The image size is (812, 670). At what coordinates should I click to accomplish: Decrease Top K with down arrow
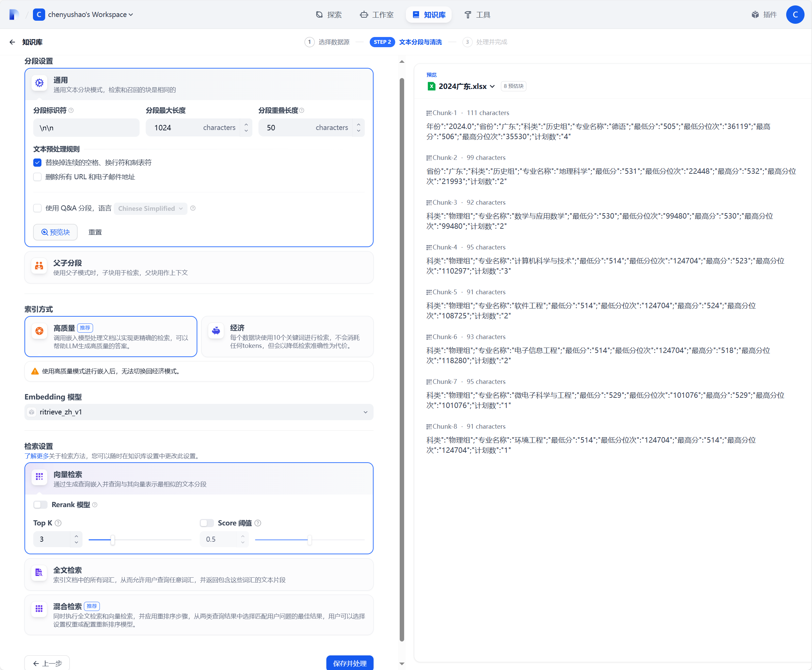point(76,543)
